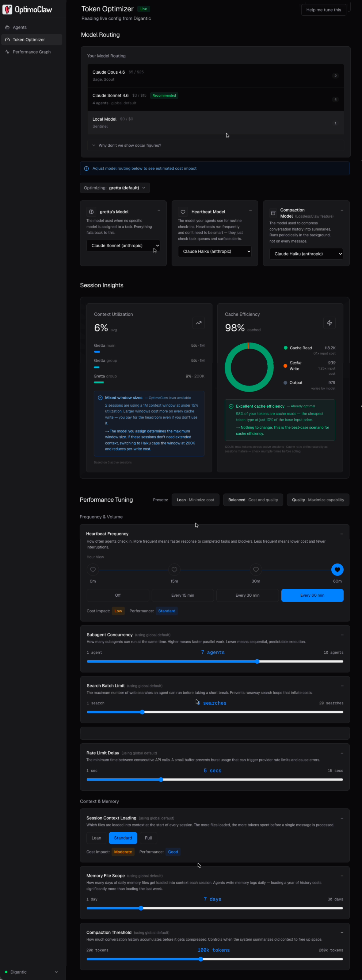Image resolution: width=362 pixels, height=980 pixels.
Task: Click the Compaction Threshold slider handle
Action: pos(200,959)
